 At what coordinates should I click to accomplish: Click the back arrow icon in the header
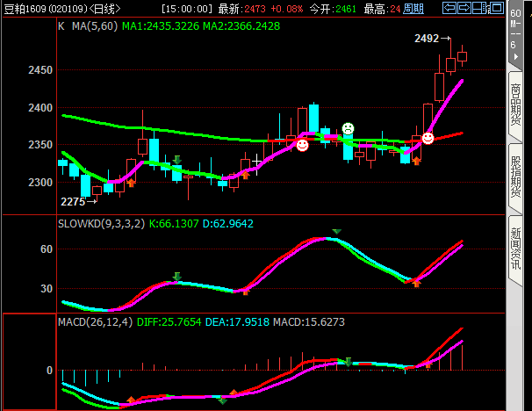[x=449, y=8]
